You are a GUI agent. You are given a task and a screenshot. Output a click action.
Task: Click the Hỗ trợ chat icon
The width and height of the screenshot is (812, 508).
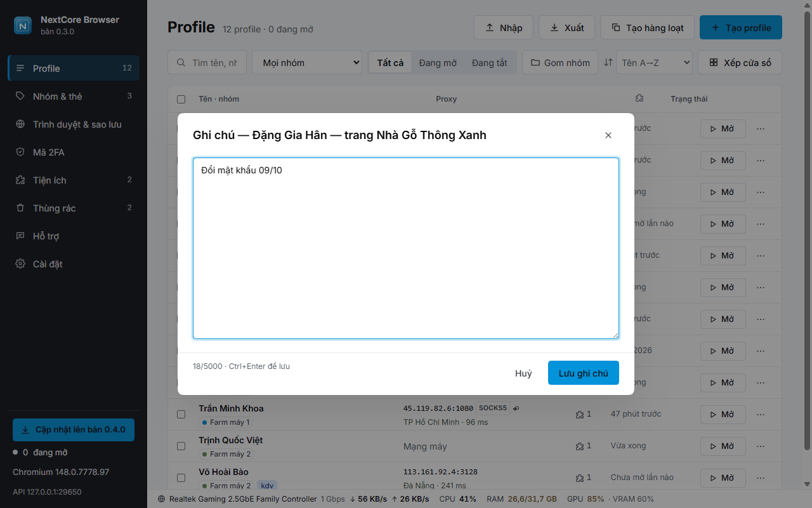(20, 236)
